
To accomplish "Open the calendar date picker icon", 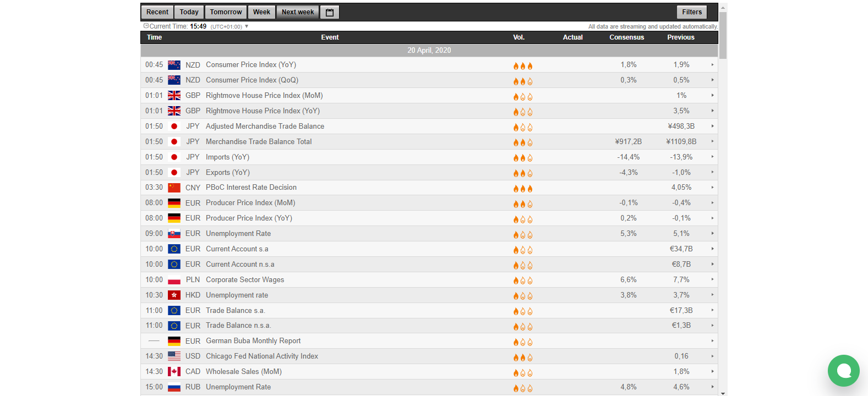I will click(330, 12).
